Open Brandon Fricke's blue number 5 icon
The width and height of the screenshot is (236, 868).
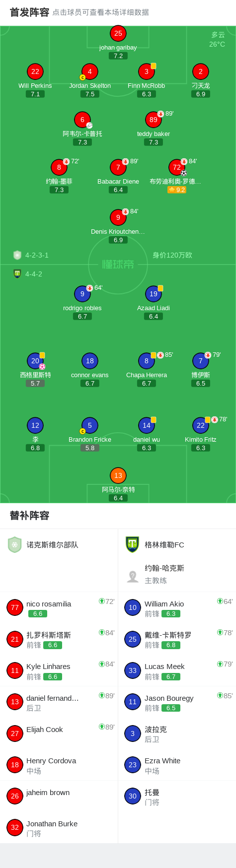[x=90, y=426]
